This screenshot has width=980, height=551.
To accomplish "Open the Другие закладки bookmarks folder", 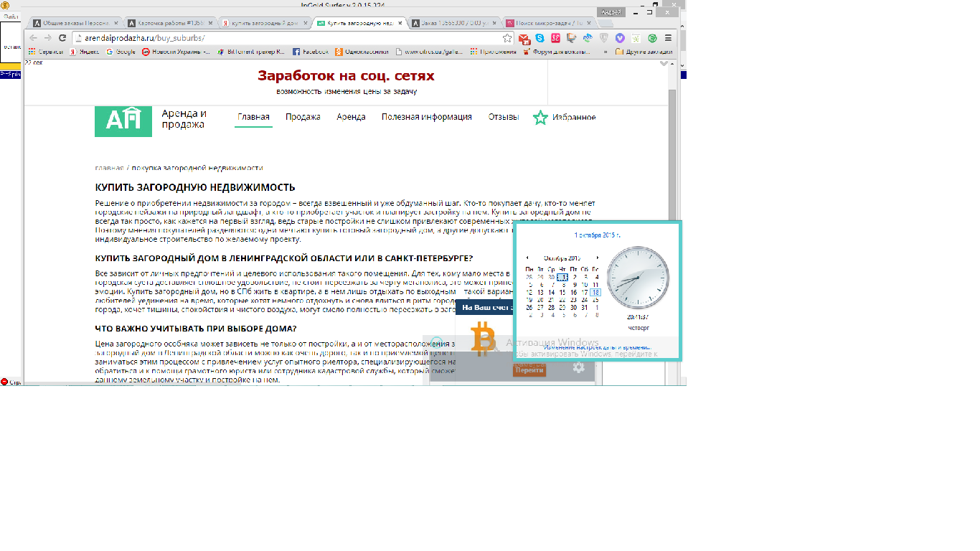I will (x=644, y=52).
